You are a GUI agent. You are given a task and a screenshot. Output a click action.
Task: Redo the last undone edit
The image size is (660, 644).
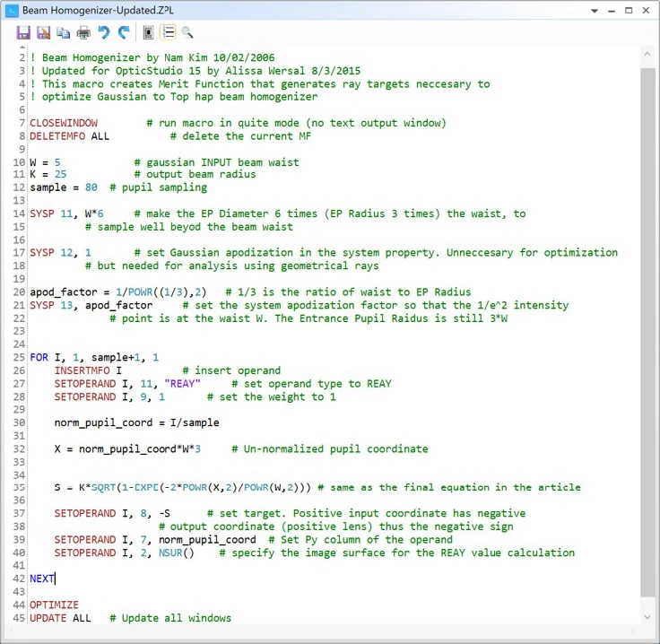(124, 33)
